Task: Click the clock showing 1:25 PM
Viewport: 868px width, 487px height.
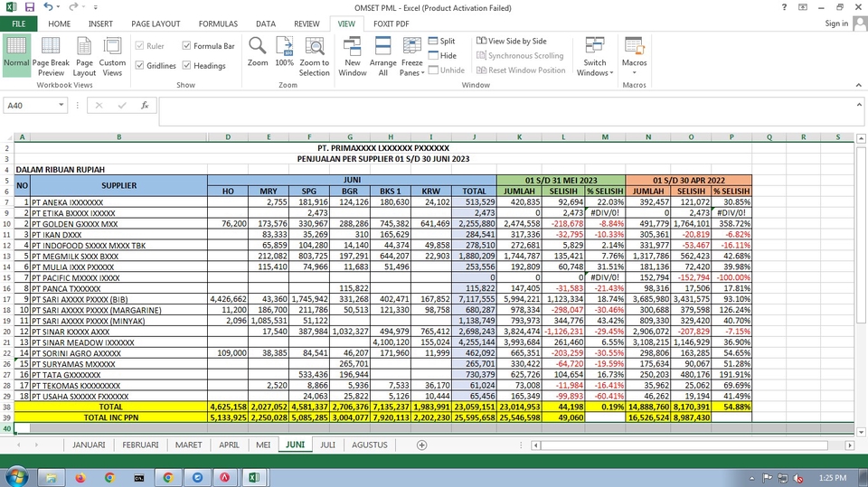Action: pyautogui.click(x=833, y=478)
